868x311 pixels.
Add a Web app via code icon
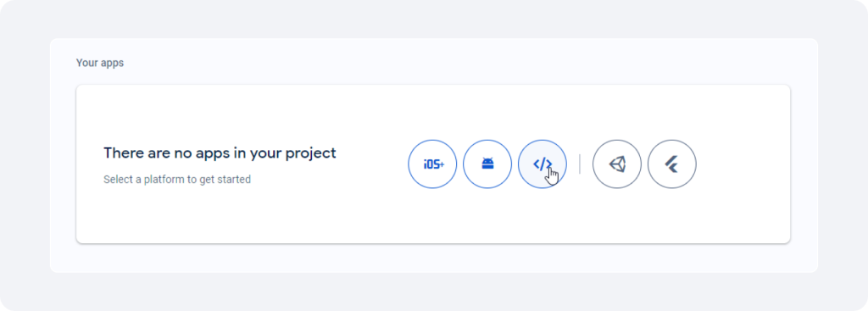(542, 164)
